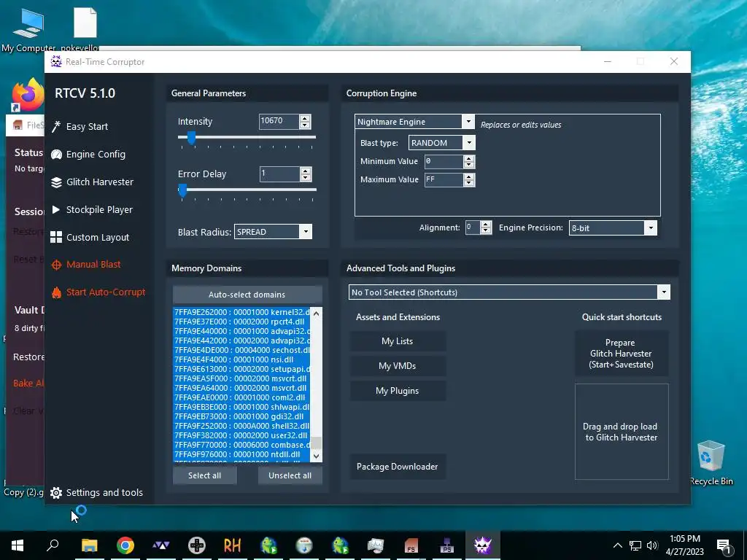Increase Maximum Value spinner
This screenshot has width=747, height=560.
pyautogui.click(x=469, y=176)
